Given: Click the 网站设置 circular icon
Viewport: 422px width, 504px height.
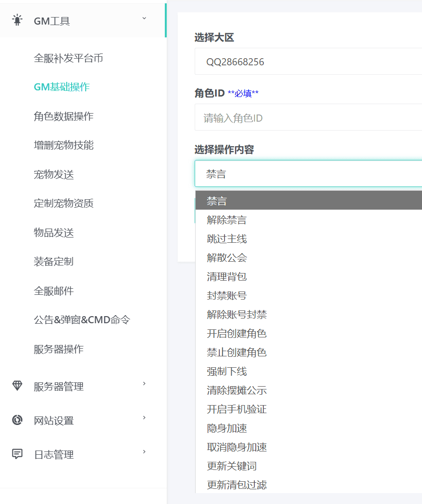Looking at the screenshot, I should tap(18, 420).
